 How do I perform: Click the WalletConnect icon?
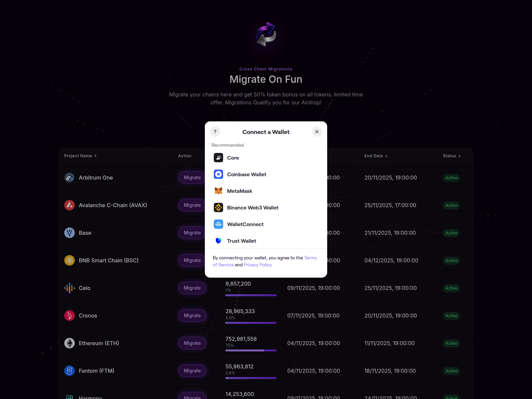tap(218, 224)
